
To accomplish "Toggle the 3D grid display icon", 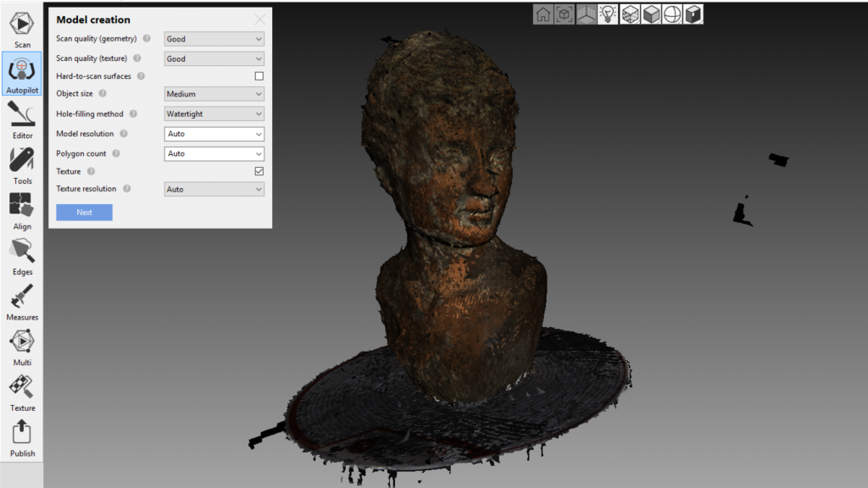I will coord(586,14).
